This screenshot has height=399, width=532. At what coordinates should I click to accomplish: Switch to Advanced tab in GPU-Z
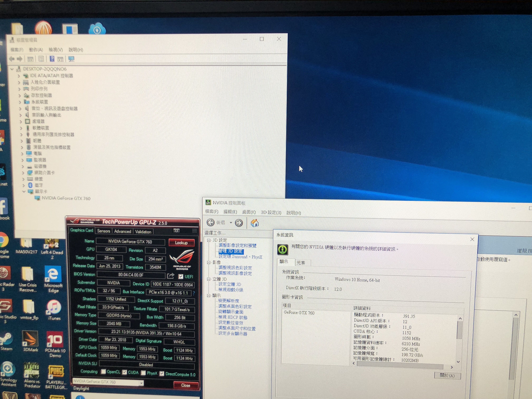click(123, 231)
